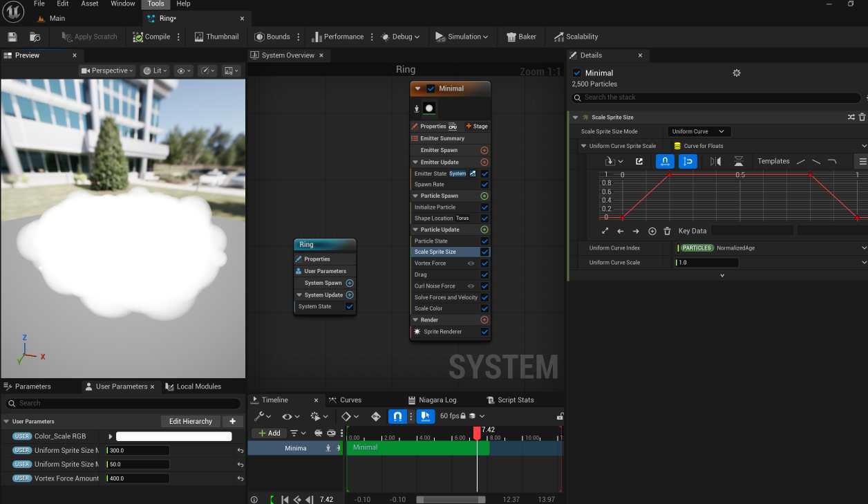Open emitter settings gear in Details

point(737,73)
